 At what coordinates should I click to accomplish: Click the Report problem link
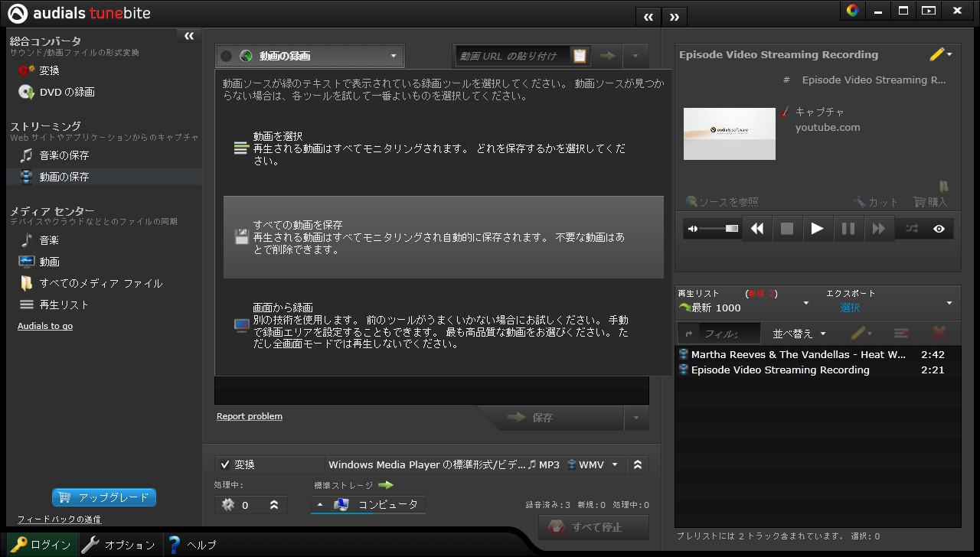[250, 416]
